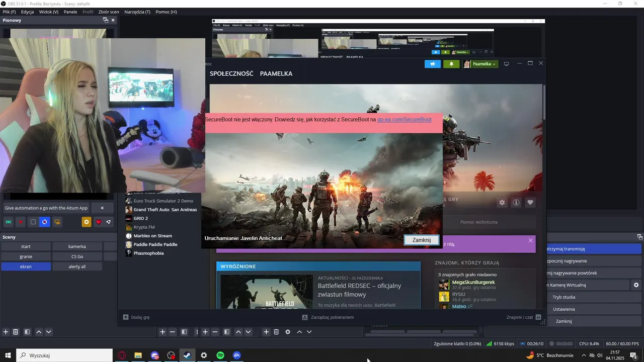The image size is (644, 362).
Task: Open the Widok menu
Action: coord(49,12)
